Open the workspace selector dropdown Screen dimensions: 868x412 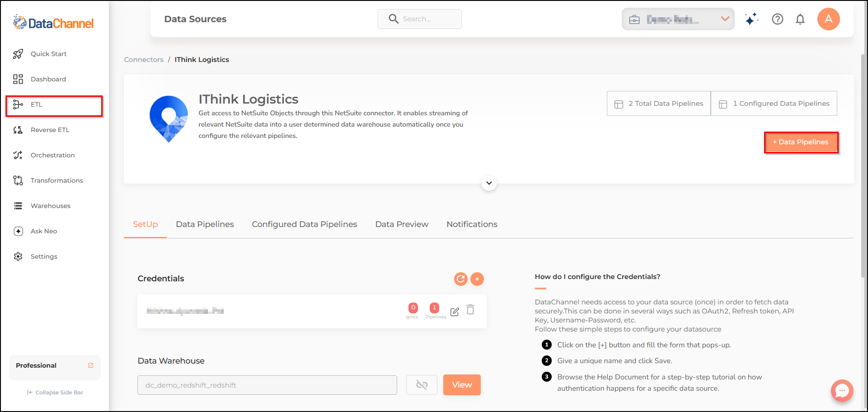tap(678, 19)
